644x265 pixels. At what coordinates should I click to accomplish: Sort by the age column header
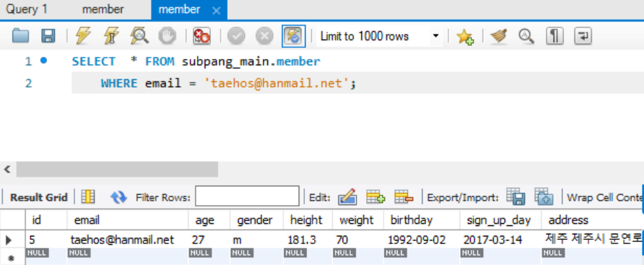pyautogui.click(x=209, y=220)
